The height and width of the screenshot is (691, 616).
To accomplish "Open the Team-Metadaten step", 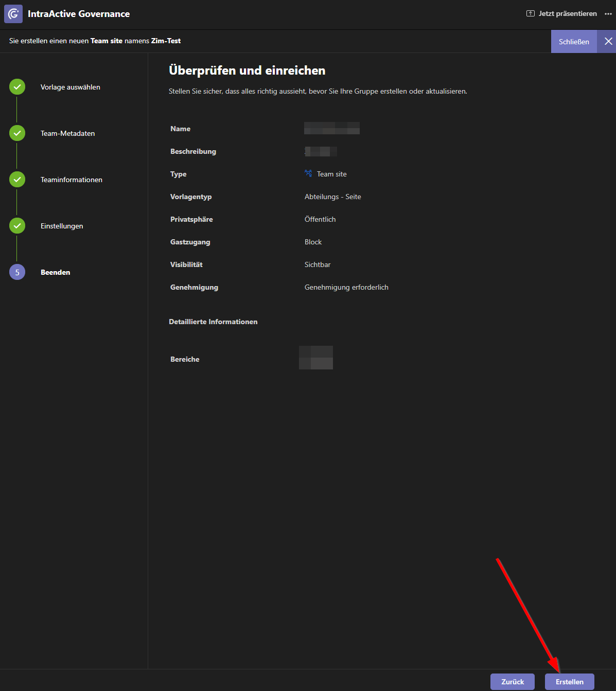I will tap(68, 133).
